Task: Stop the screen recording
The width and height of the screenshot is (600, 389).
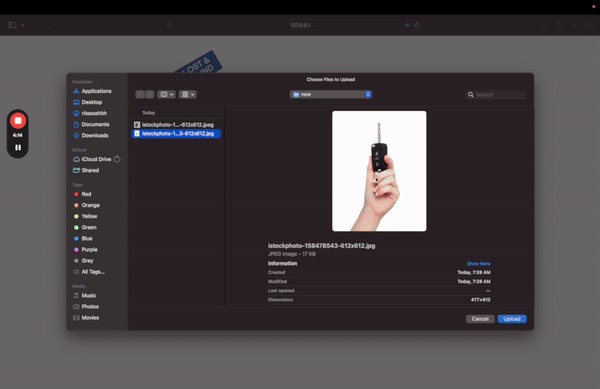Action: tap(18, 121)
